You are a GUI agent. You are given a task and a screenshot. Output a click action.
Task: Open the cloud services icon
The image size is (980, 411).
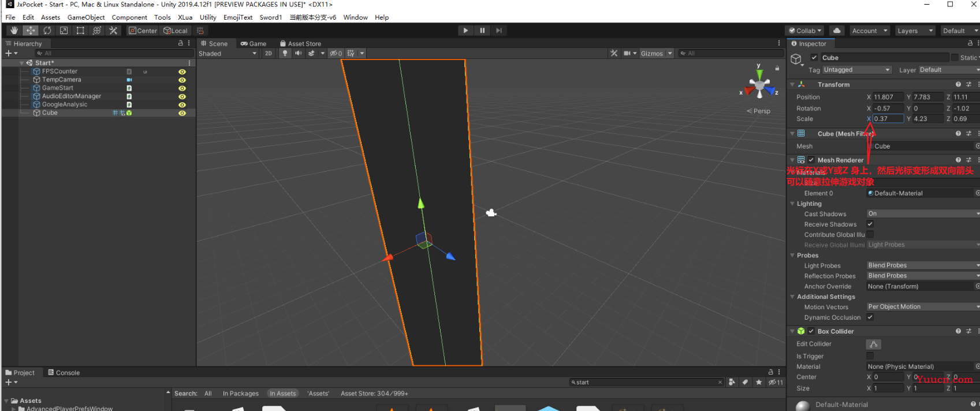pos(837,31)
